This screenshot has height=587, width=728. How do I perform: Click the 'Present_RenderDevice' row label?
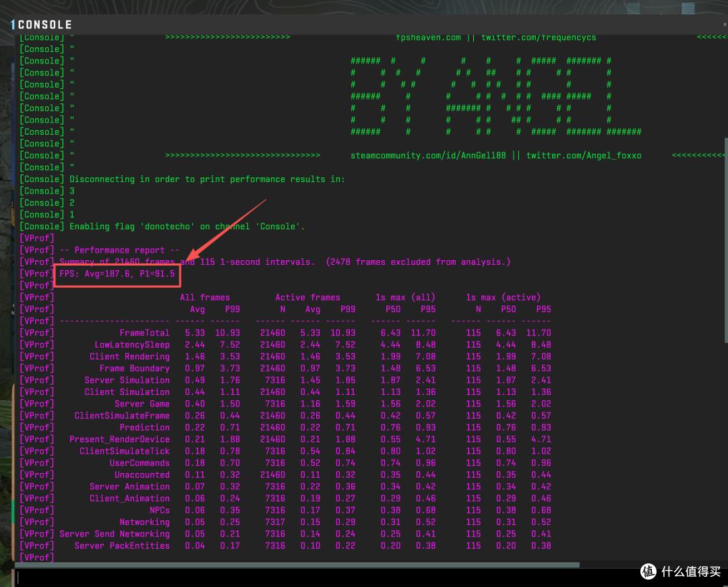[119, 439]
